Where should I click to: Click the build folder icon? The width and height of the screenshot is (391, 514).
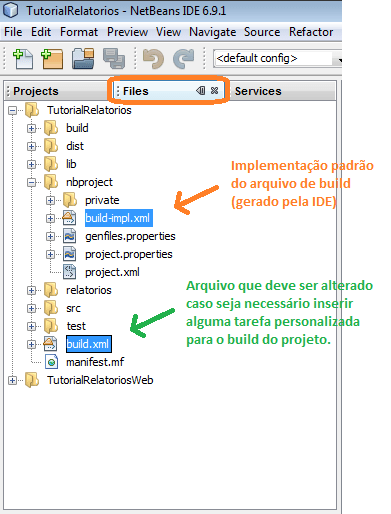pyautogui.click(x=51, y=128)
